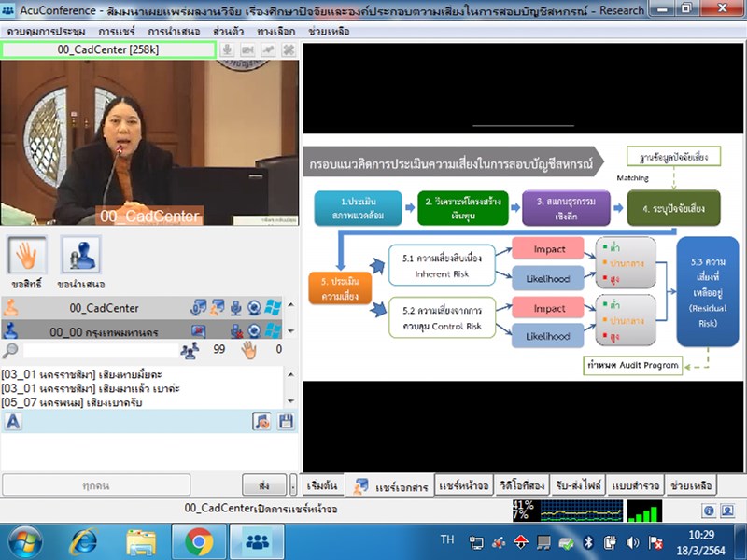Open the การนำเสนอ menu
Image resolution: width=747 pixels, height=560 pixels.
174,32
